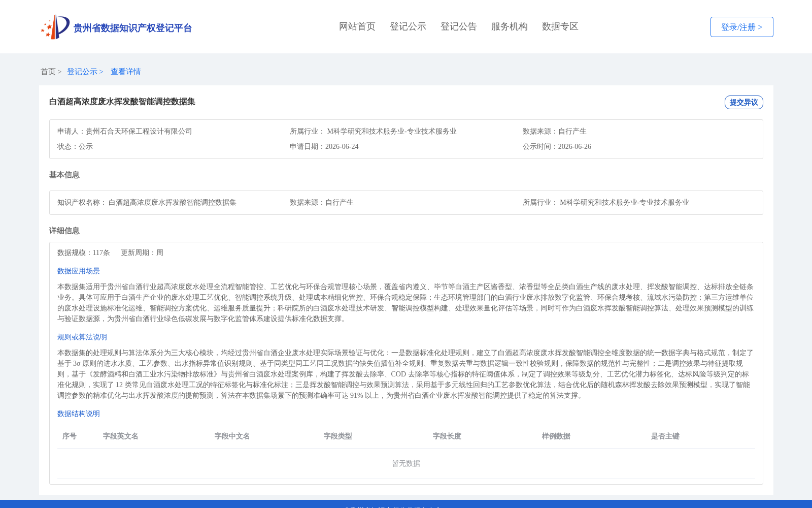Click the 提交异议 button
812x508 pixels.
(x=743, y=102)
